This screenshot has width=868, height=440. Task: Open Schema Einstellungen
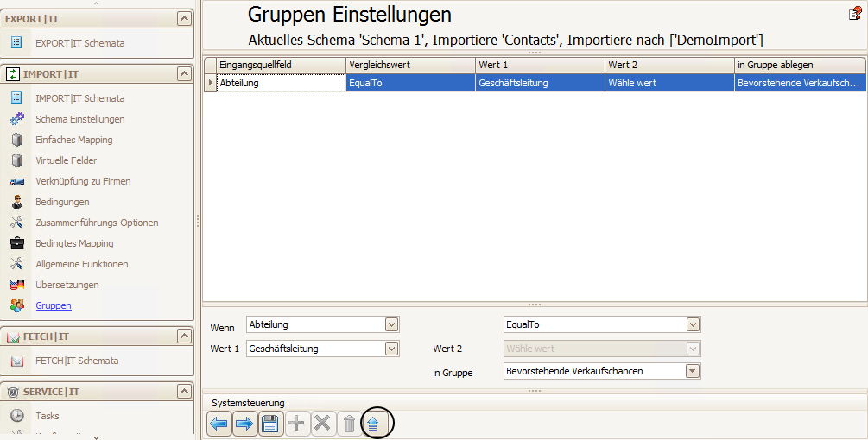[79, 119]
